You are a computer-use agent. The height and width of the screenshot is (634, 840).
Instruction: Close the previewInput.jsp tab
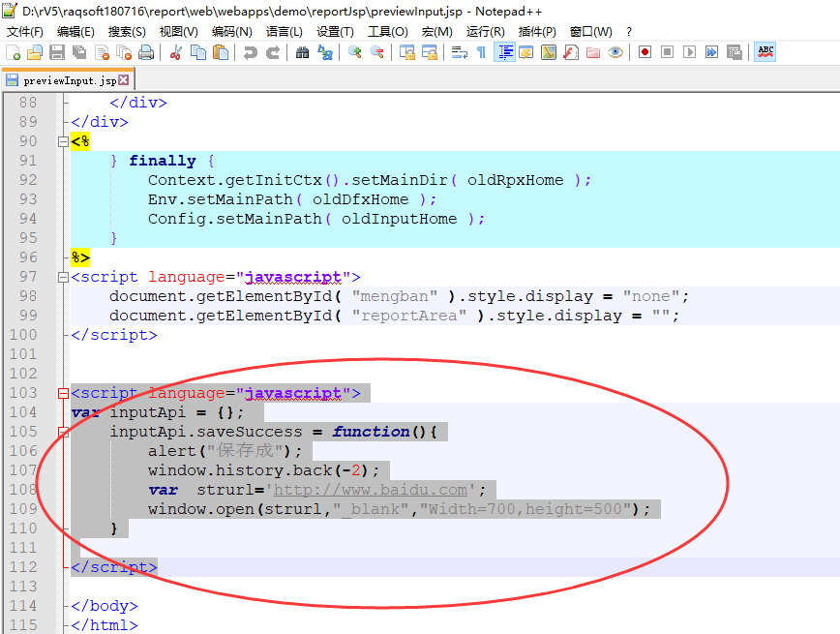click(x=124, y=80)
